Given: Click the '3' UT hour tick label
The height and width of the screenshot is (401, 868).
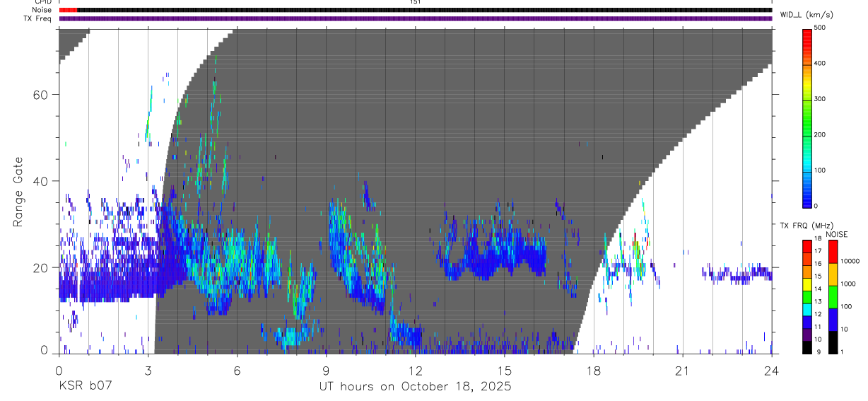Looking at the screenshot, I should coord(148,370).
